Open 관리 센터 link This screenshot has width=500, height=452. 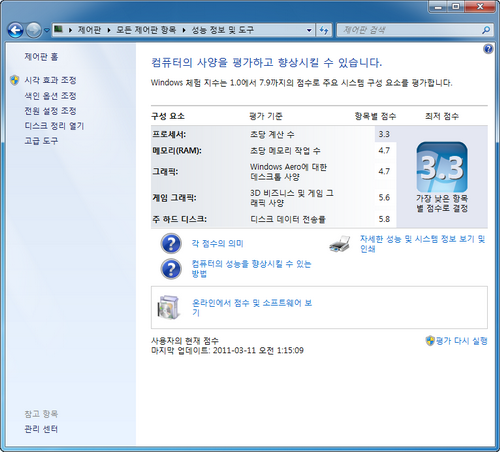click(x=41, y=429)
